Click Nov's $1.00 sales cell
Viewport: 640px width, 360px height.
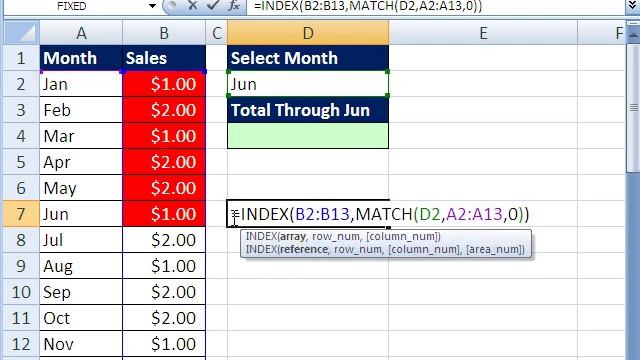click(x=164, y=344)
